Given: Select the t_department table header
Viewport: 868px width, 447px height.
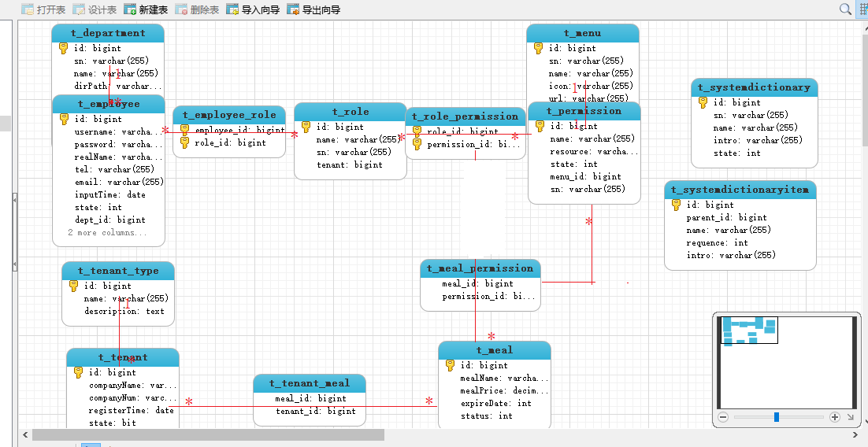Looking at the screenshot, I should click(x=108, y=33).
